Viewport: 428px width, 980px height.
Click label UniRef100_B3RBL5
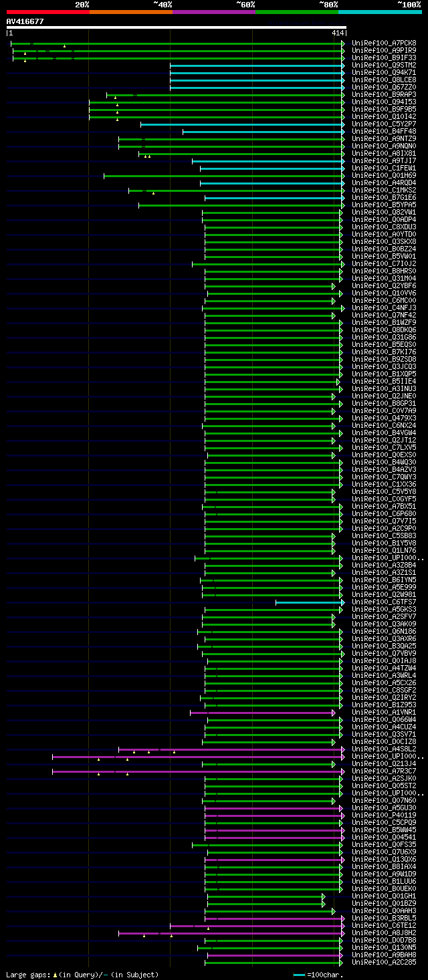click(x=384, y=918)
